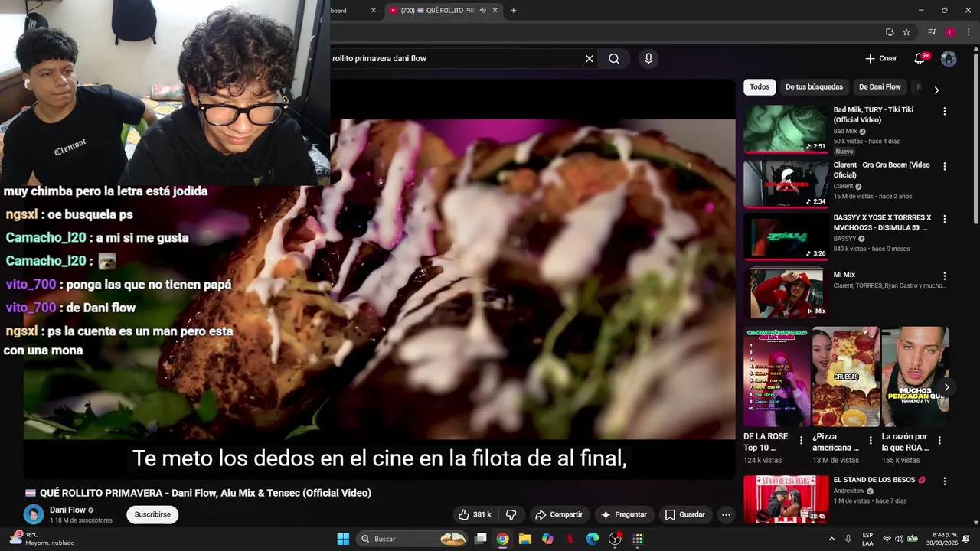Start voice search with the microphone
The image size is (980, 551).
tap(648, 58)
